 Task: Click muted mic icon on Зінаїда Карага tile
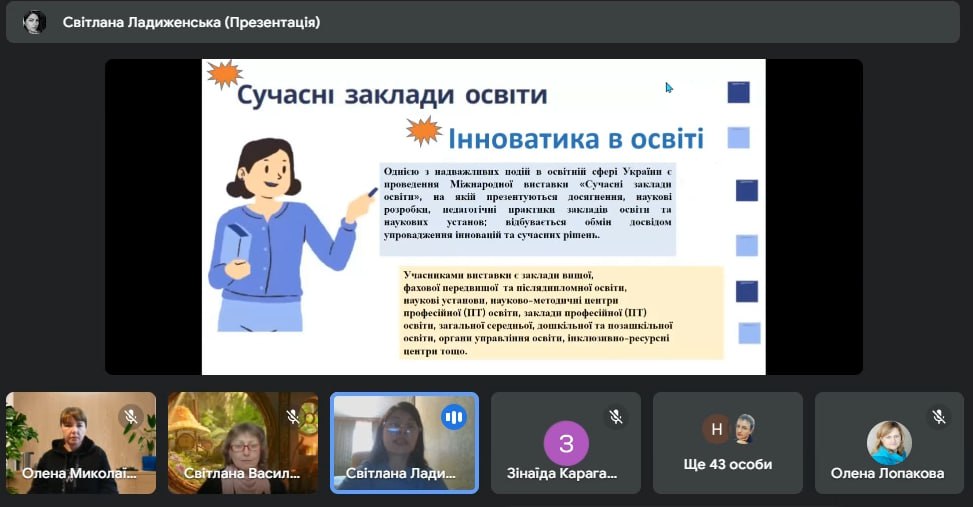[616, 416]
